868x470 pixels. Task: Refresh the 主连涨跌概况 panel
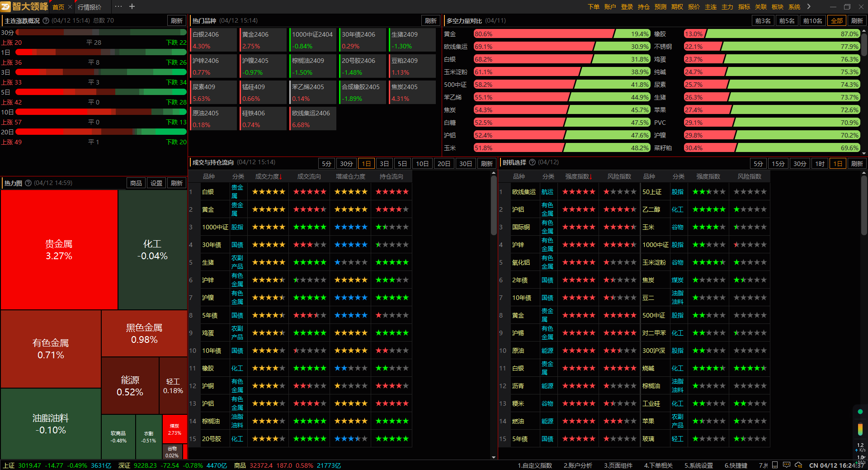pyautogui.click(x=177, y=21)
